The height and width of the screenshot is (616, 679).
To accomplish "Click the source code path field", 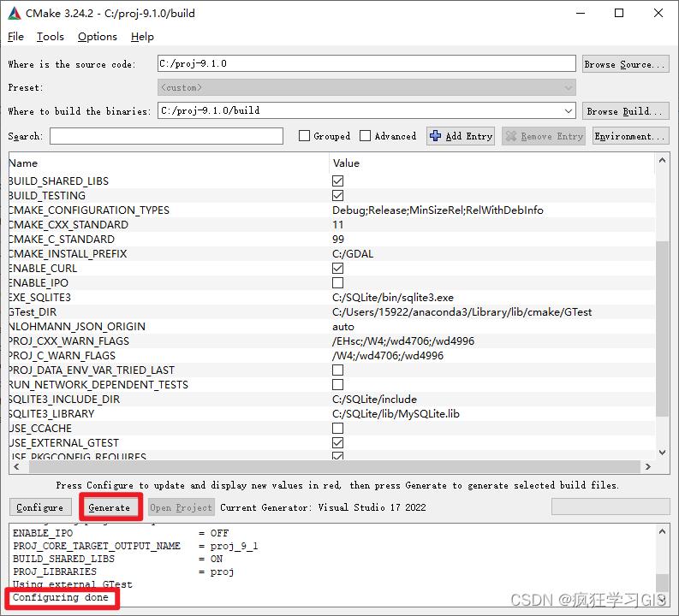I will (366, 63).
